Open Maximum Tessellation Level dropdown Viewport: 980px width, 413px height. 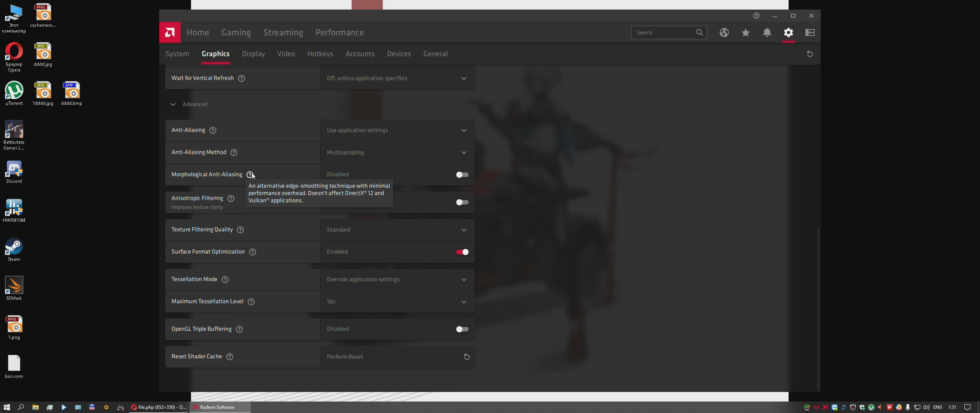(x=397, y=302)
